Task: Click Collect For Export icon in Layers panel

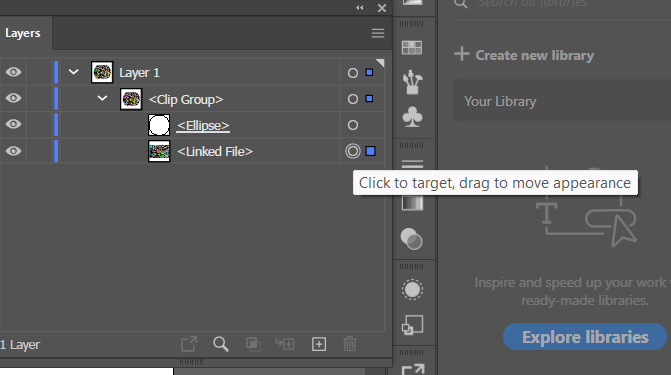Action: coord(189,344)
